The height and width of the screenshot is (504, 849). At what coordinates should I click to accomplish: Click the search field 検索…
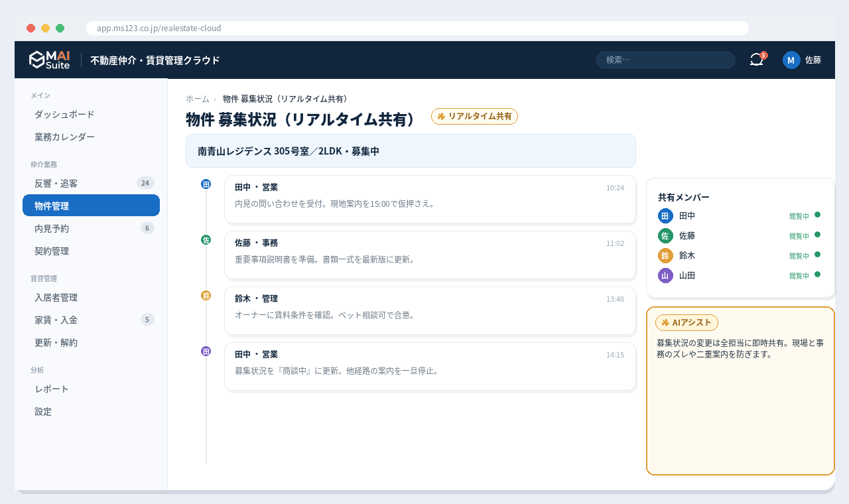pyautogui.click(x=665, y=60)
